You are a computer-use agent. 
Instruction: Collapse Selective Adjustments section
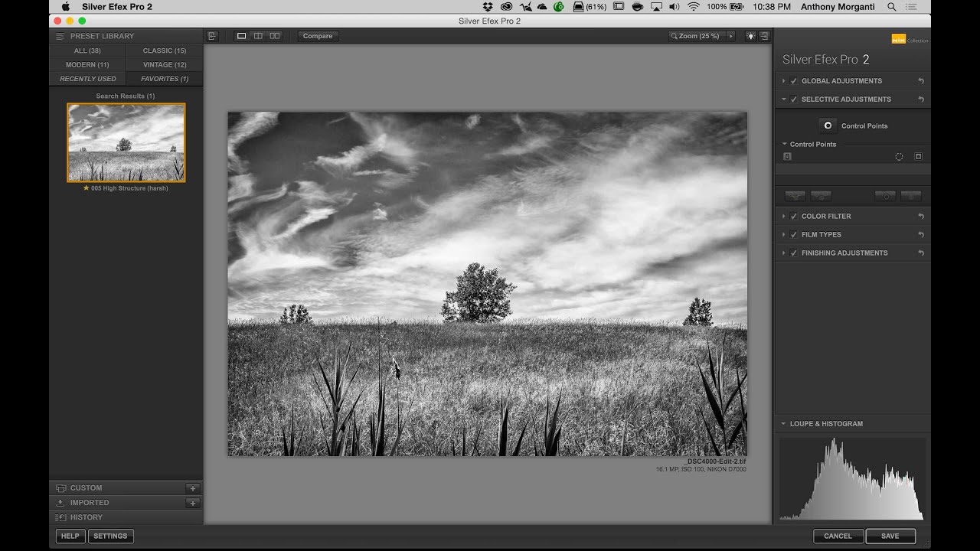point(784,99)
